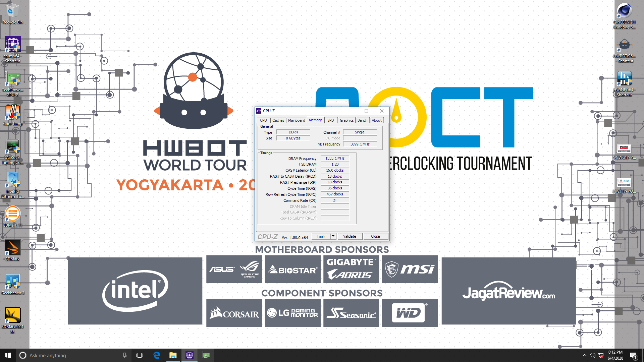The height and width of the screenshot is (362, 644).
Task: Click the Tools button in CPU-Z
Action: 321,237
